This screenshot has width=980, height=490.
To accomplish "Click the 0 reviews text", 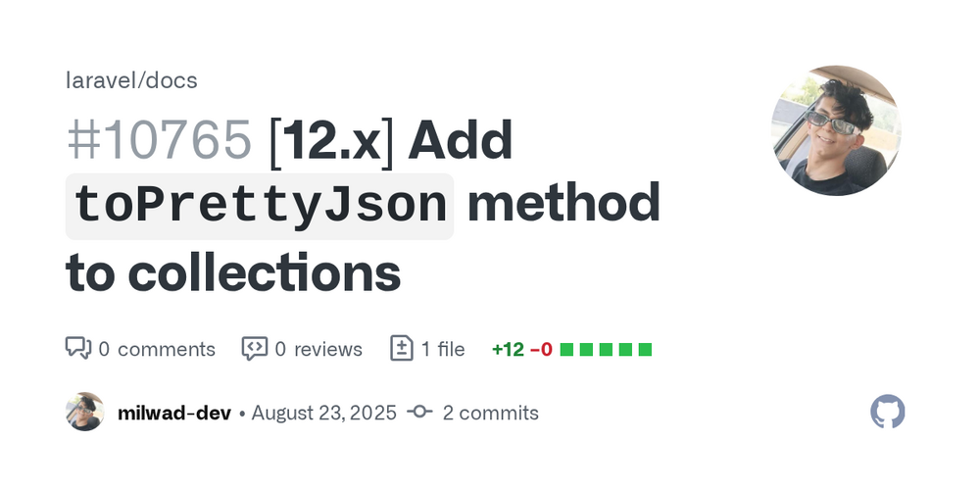I will point(318,350).
